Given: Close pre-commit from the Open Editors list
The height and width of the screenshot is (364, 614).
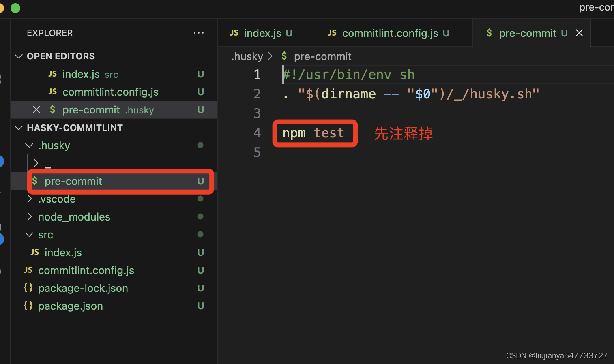Looking at the screenshot, I should (x=36, y=109).
